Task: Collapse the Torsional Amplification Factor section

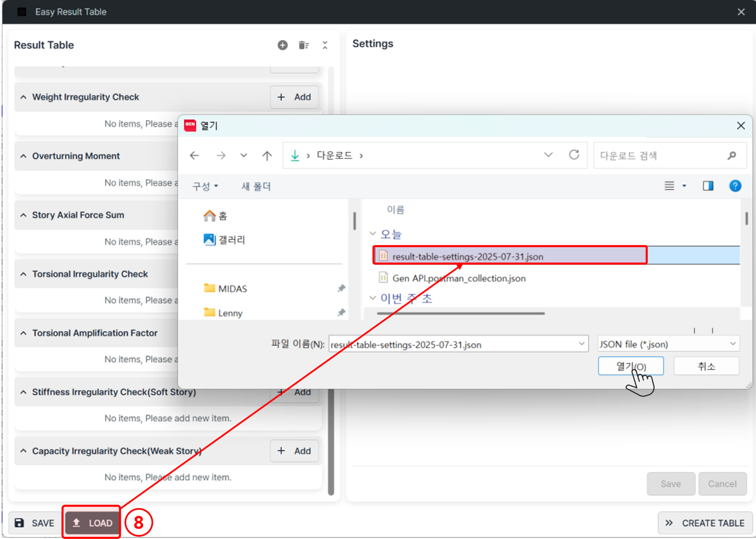Action: [x=24, y=333]
